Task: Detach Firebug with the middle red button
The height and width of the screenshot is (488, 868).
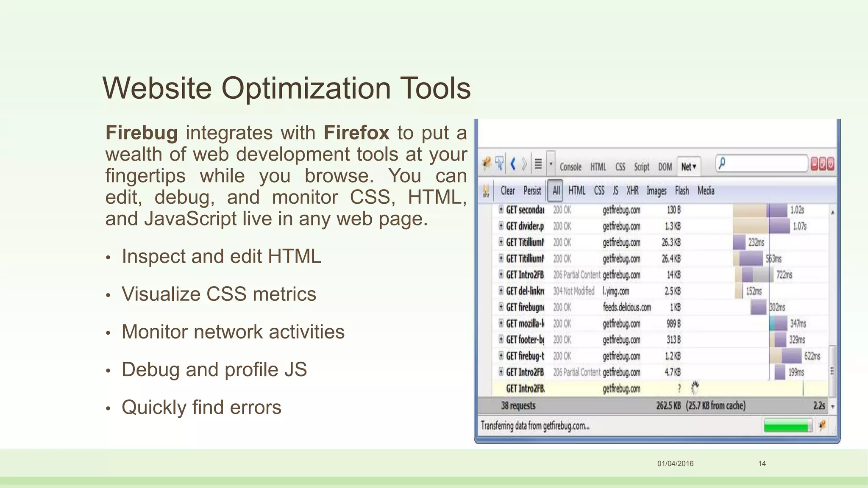Action: [x=823, y=164]
